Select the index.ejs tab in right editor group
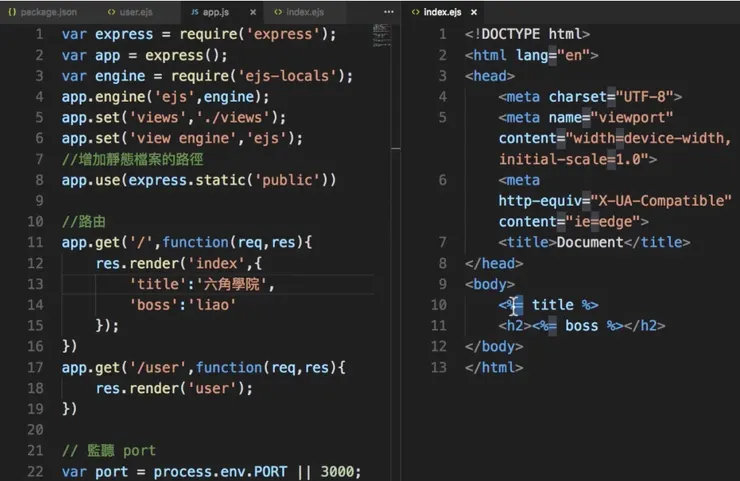The height and width of the screenshot is (481, 740). tap(442, 12)
